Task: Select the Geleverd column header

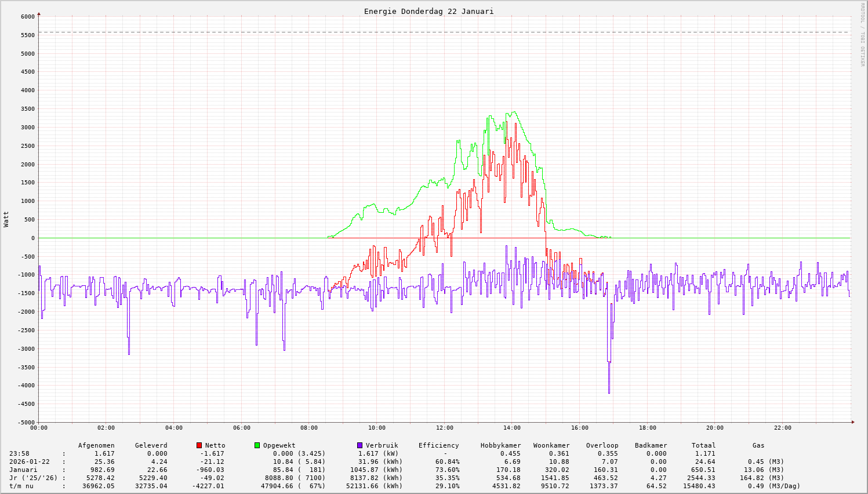Action: 151,445
